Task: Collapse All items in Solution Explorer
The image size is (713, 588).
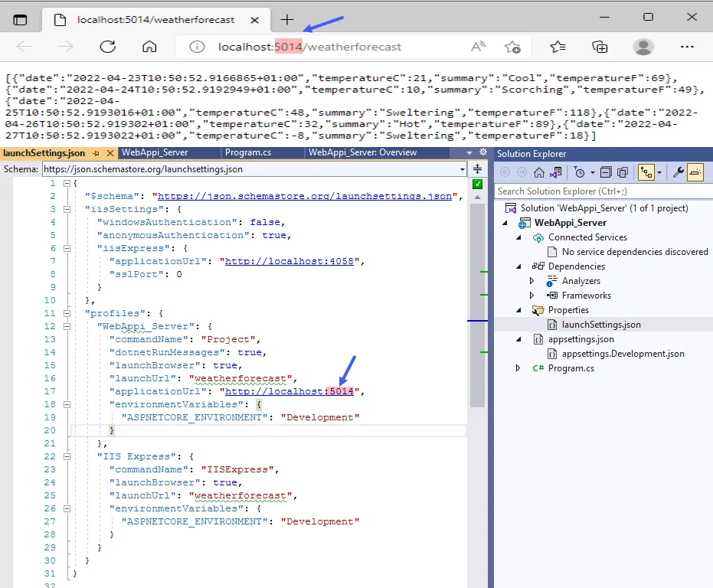Action: click(x=606, y=171)
